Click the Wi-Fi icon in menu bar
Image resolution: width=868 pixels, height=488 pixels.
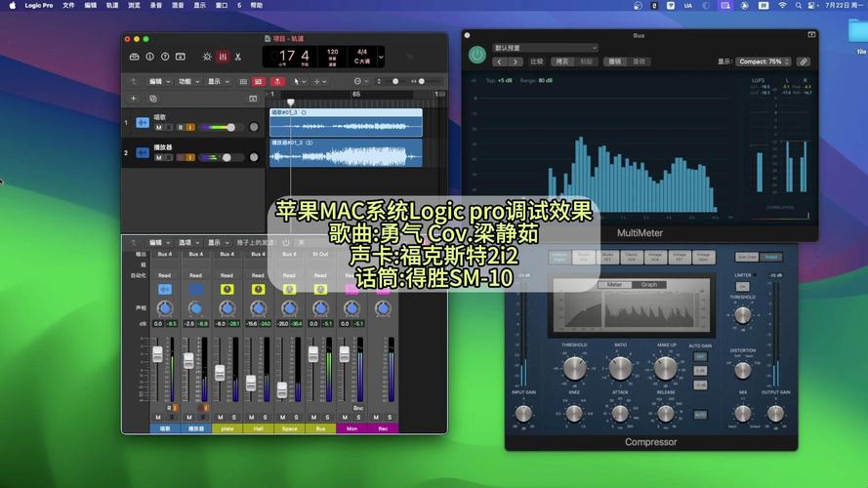coord(782,6)
